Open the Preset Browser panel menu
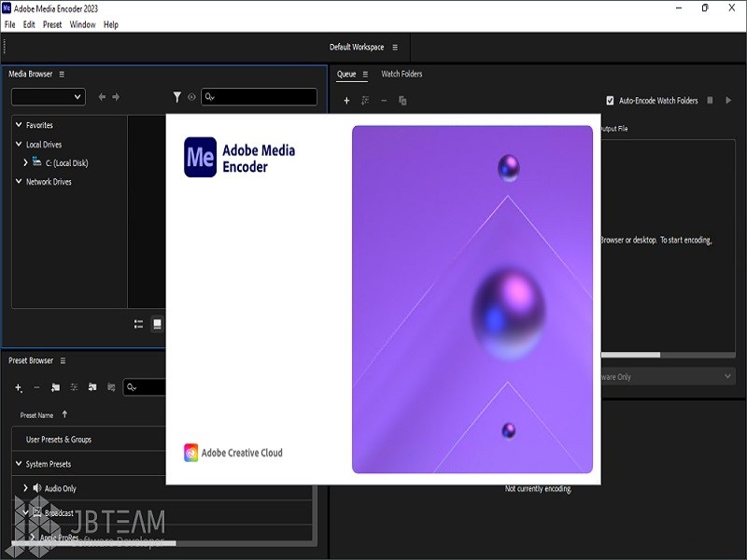This screenshot has width=747, height=560. point(63,361)
